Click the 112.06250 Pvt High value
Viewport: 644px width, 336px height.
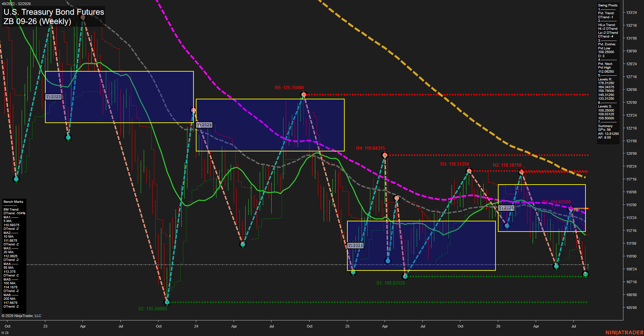click(x=606, y=72)
